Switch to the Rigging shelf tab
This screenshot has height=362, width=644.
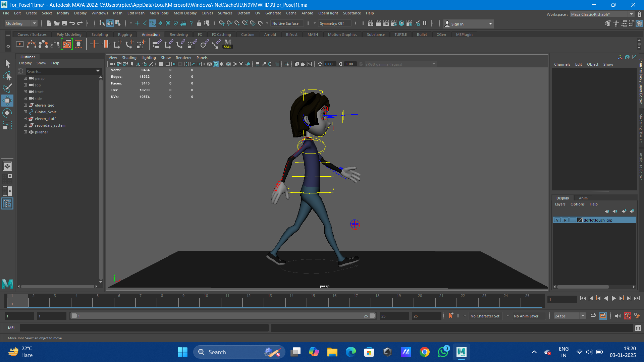point(125,35)
